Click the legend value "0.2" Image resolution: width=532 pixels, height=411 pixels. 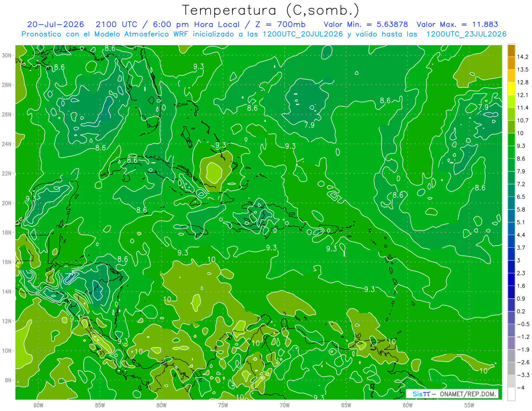pyautogui.click(x=521, y=311)
